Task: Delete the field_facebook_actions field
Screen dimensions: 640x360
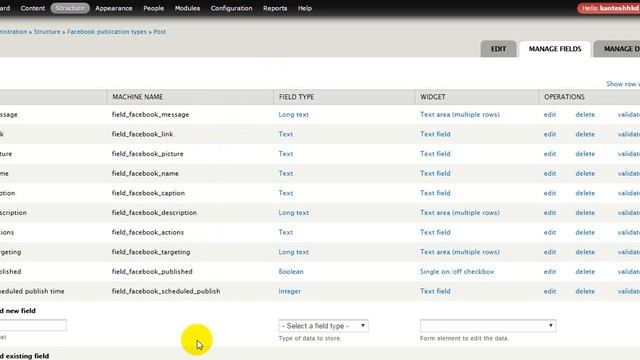Action: click(585, 232)
